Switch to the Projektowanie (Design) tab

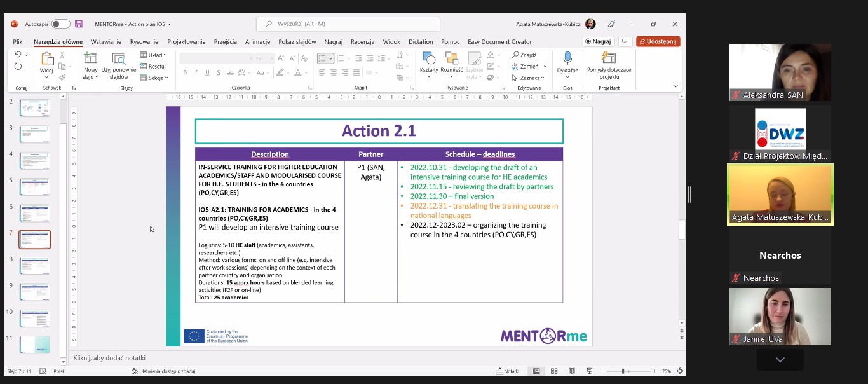tap(186, 42)
